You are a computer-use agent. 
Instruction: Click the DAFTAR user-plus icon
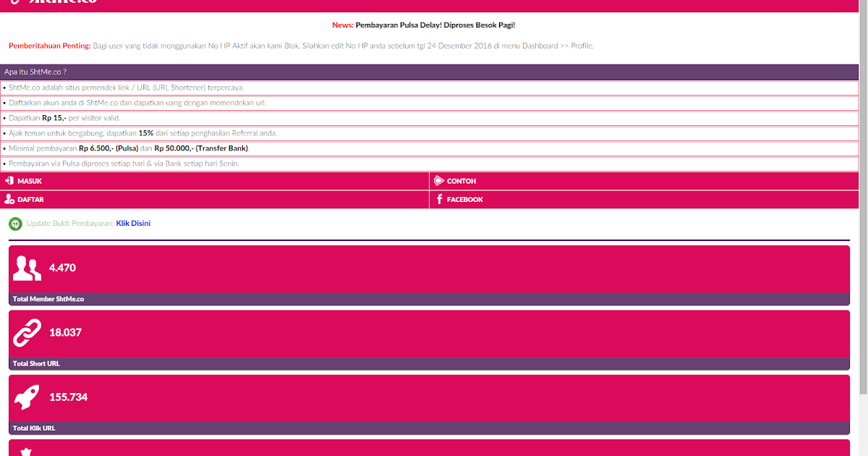(x=9, y=199)
